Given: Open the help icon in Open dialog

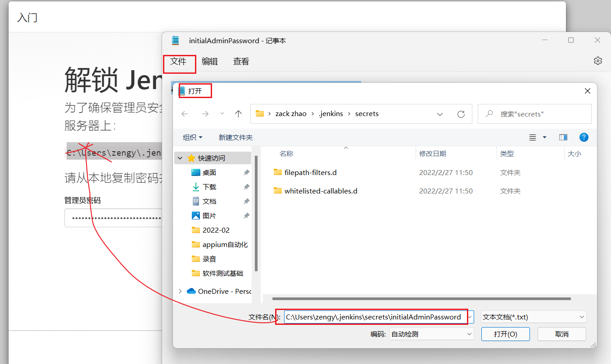Looking at the screenshot, I should (x=584, y=137).
